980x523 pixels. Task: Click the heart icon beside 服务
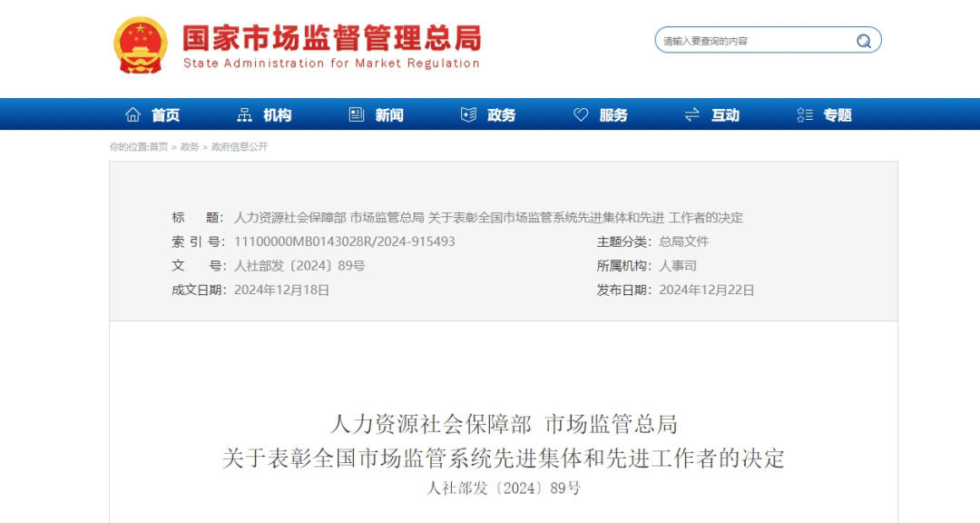tap(581, 114)
